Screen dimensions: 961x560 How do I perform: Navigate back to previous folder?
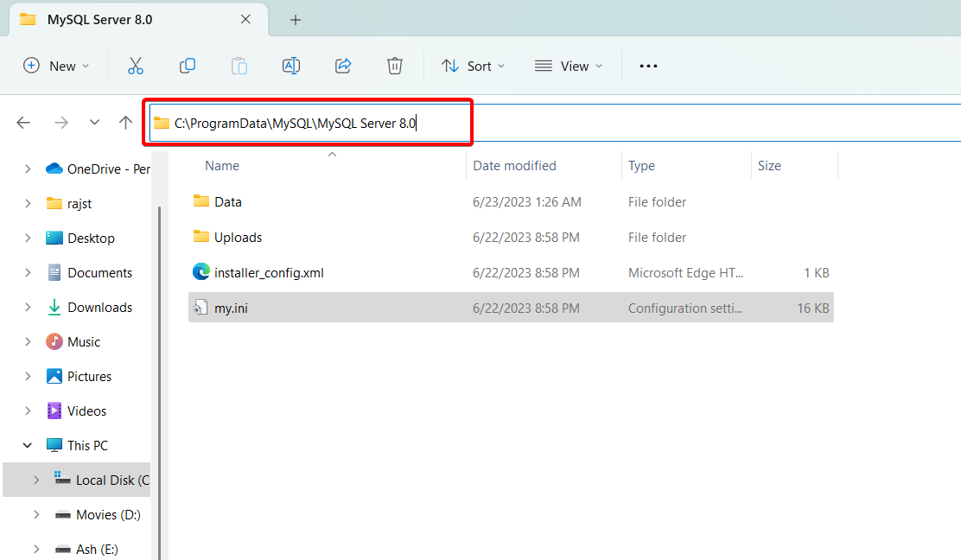23,122
